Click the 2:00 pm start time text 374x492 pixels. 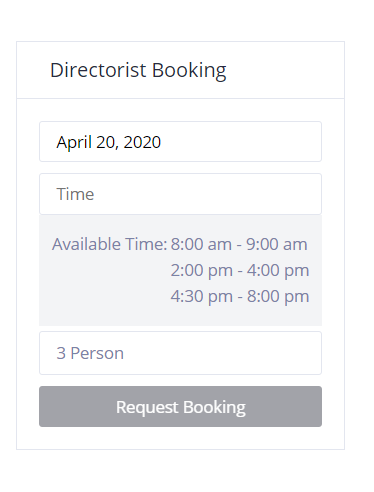click(x=202, y=270)
